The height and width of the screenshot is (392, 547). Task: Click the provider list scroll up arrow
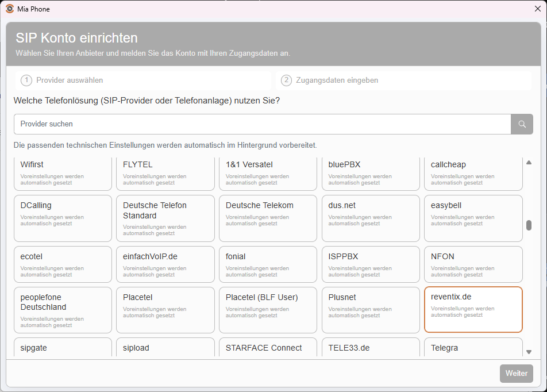coord(529,162)
